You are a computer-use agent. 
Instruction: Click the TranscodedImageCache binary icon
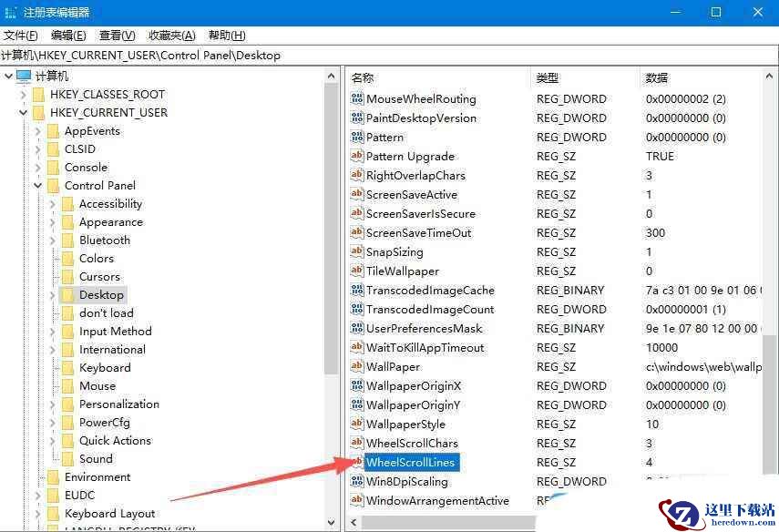point(357,290)
